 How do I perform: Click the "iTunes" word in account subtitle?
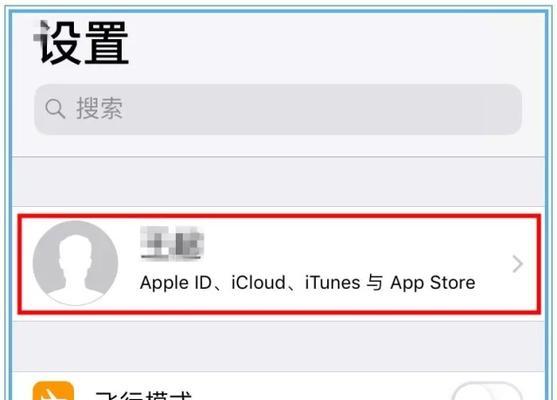click(332, 283)
